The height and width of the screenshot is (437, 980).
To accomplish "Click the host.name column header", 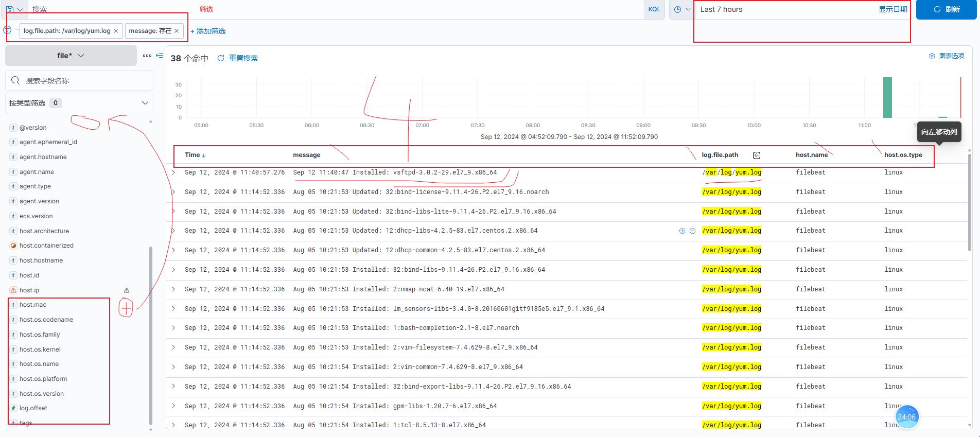I will 812,155.
